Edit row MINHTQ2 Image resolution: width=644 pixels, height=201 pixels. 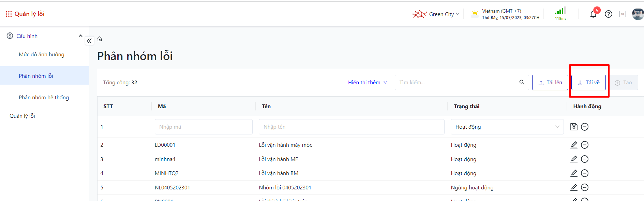click(574, 173)
